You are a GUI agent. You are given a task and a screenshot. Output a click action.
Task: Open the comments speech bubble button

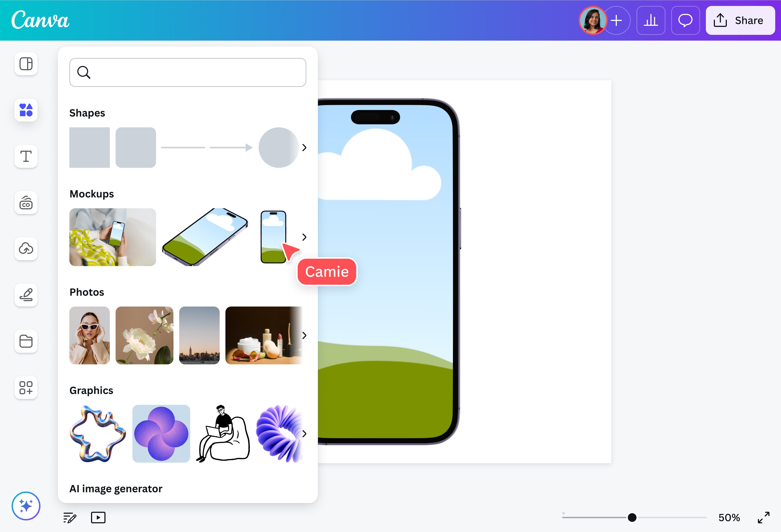(685, 20)
